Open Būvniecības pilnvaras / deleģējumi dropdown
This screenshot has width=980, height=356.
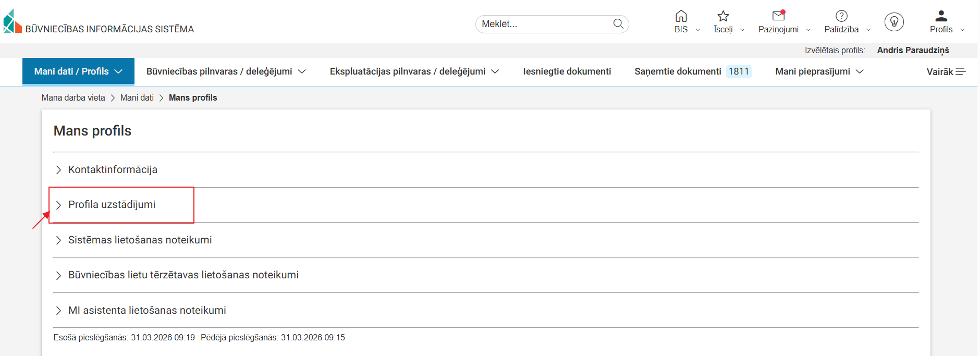[x=226, y=71]
